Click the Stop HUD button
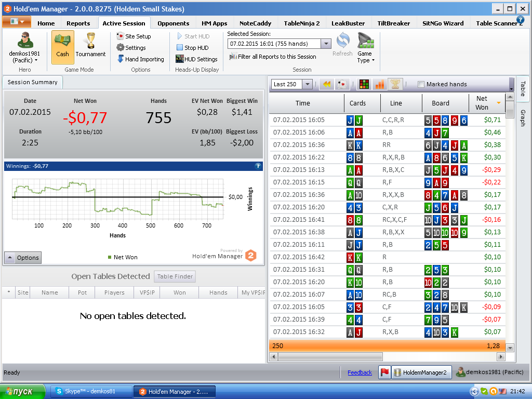This screenshot has height=399, width=532. (x=192, y=48)
